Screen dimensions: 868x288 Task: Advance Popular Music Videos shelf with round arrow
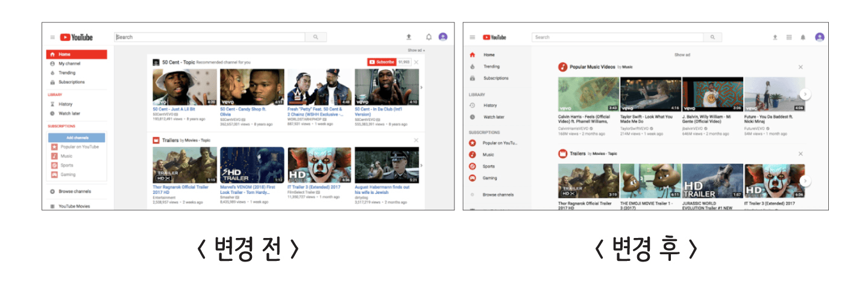click(806, 94)
